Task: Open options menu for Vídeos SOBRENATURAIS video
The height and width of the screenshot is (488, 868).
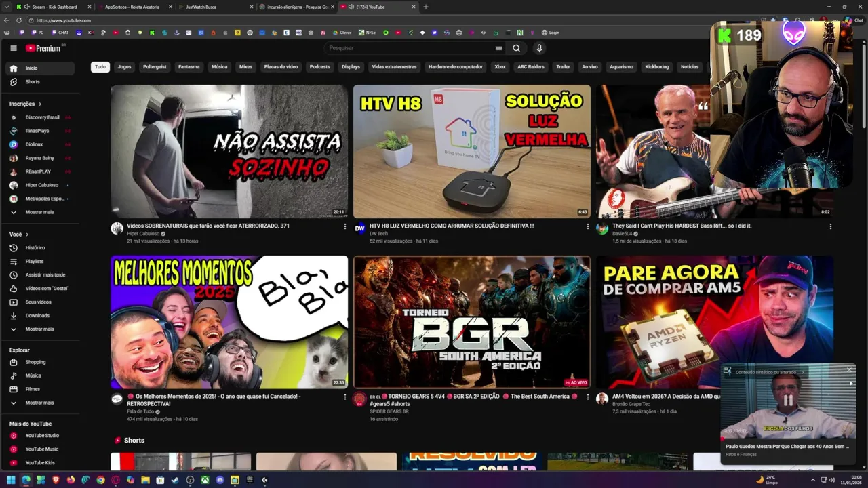Action: 344,226
